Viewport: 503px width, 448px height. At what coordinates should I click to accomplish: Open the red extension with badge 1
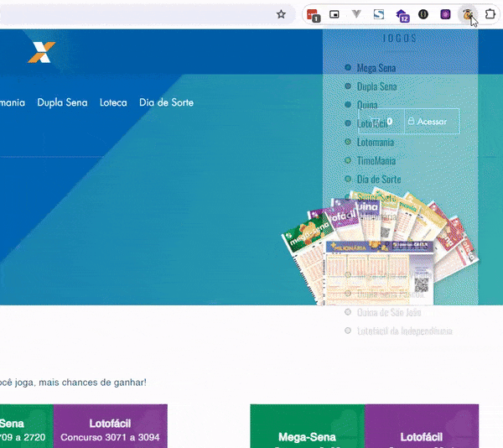point(313,15)
